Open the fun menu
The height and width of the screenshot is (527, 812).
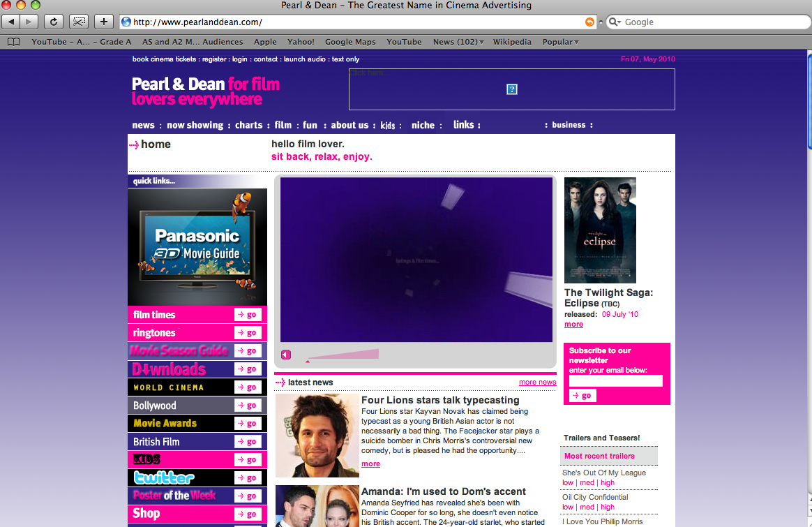[310, 125]
